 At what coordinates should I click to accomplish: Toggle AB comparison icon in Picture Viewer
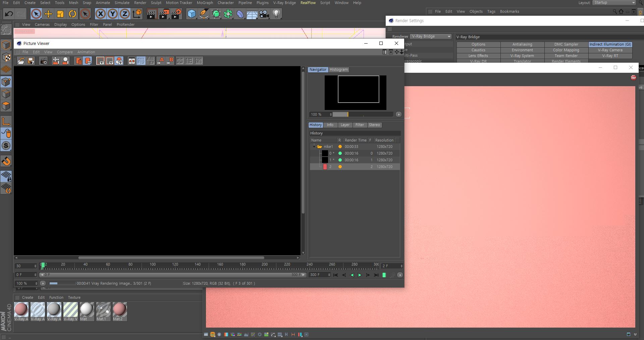point(132,61)
